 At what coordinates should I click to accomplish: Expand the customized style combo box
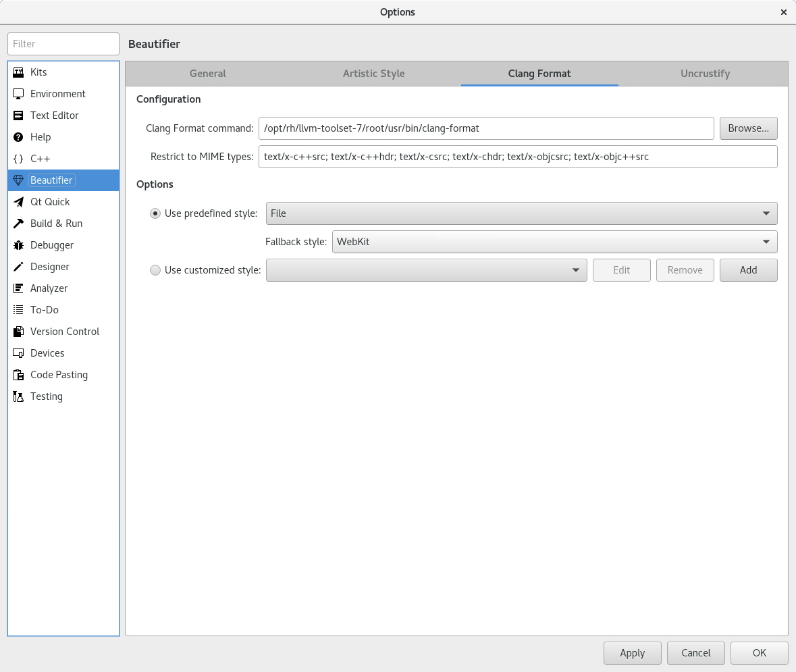coord(426,270)
